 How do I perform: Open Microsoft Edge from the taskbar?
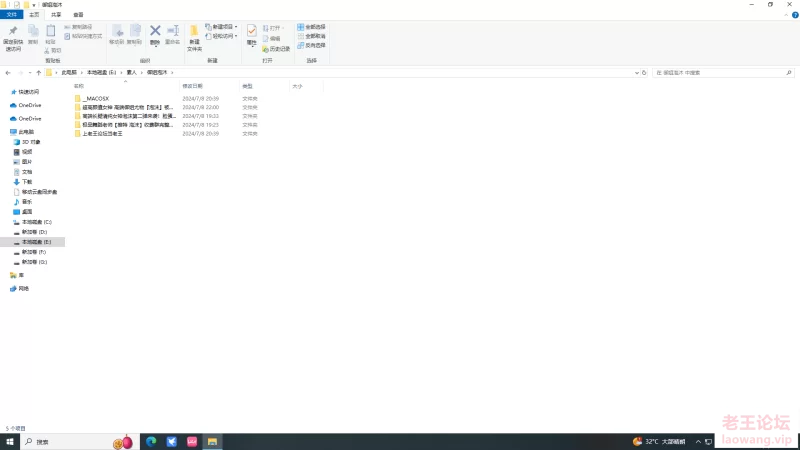(x=152, y=441)
